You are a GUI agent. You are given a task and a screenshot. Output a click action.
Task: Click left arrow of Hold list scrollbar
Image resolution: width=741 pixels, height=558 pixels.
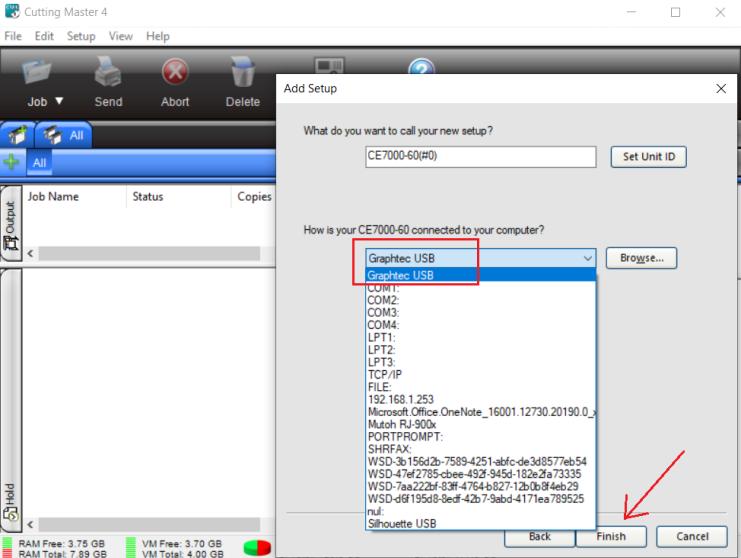tap(30, 524)
